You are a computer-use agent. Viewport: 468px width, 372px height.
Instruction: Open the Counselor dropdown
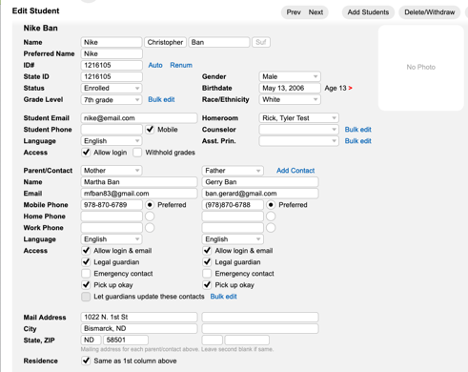pos(299,129)
